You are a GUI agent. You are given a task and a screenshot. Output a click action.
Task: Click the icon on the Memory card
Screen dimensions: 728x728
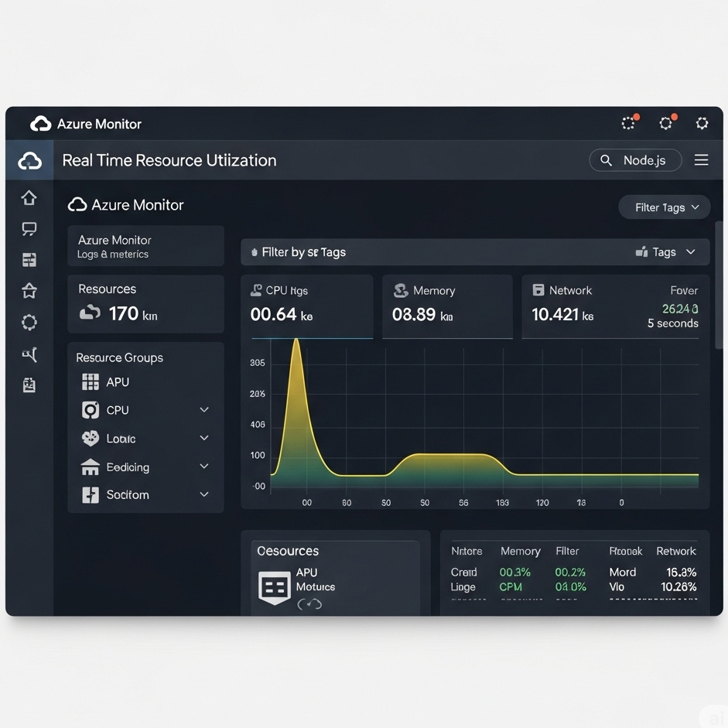pos(401,291)
